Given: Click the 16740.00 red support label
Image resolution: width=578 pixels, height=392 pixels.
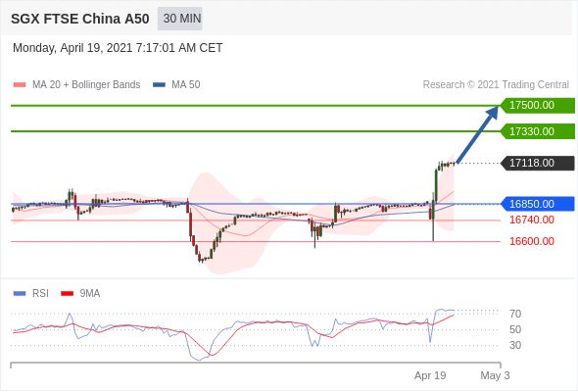Looking at the screenshot, I should tap(532, 220).
